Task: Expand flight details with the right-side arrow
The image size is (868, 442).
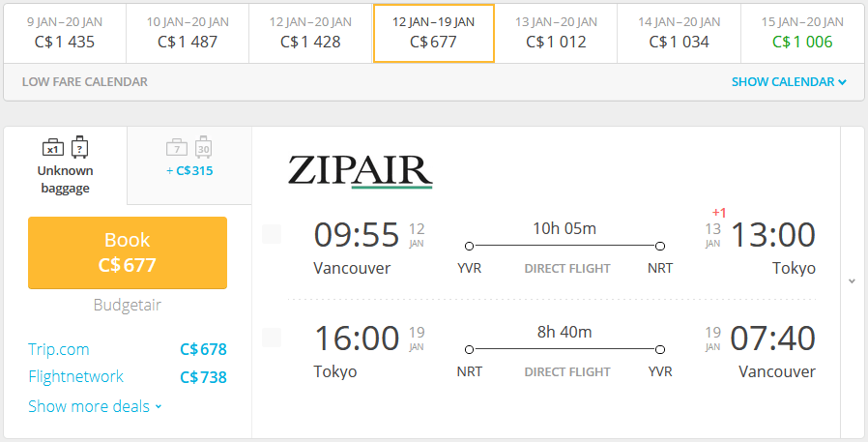Action: coord(852,281)
